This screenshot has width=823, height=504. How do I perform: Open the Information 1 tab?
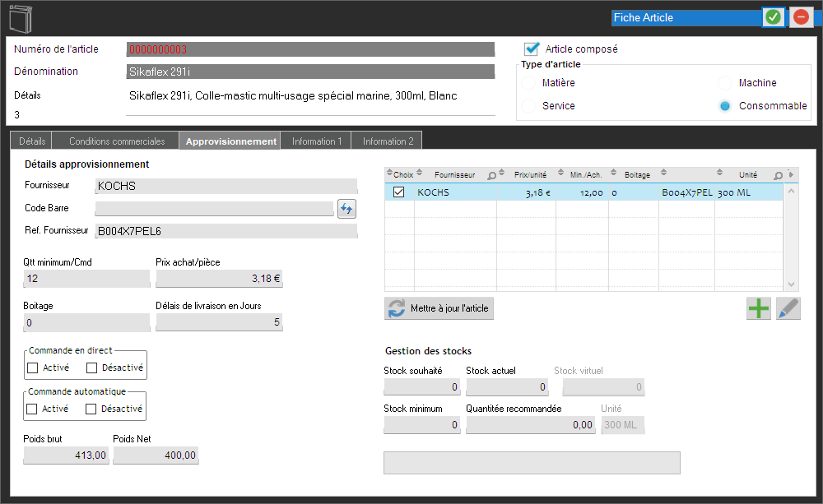[316, 141]
